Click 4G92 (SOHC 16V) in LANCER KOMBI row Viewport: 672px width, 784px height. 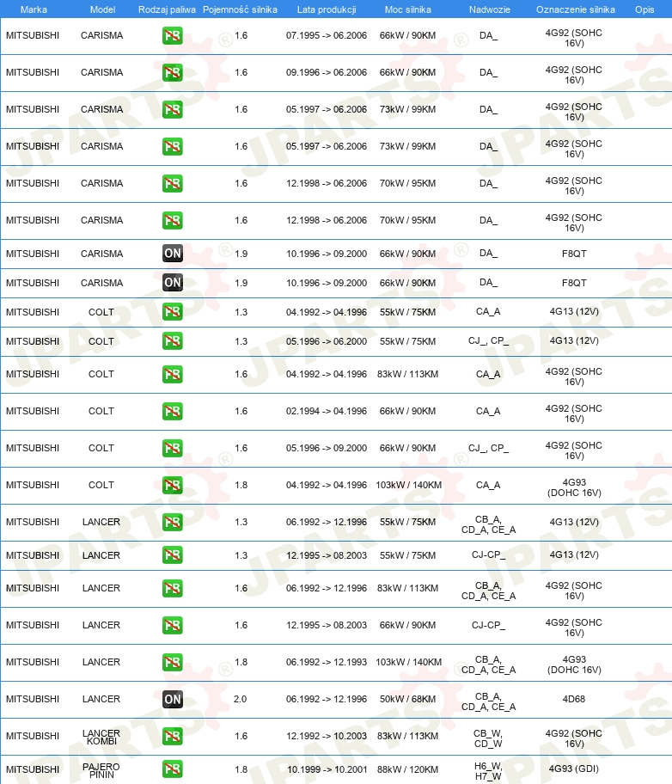tap(573, 738)
